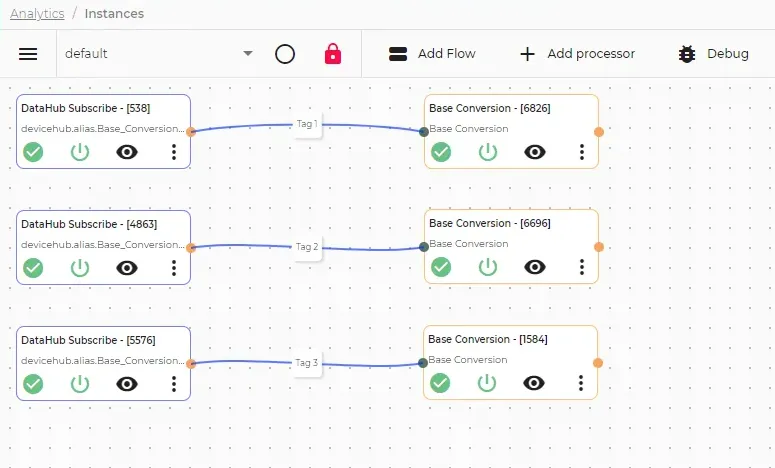Open more options on DataHub Subscribe [5576]
Image resolution: width=775 pixels, height=468 pixels.
174,384
